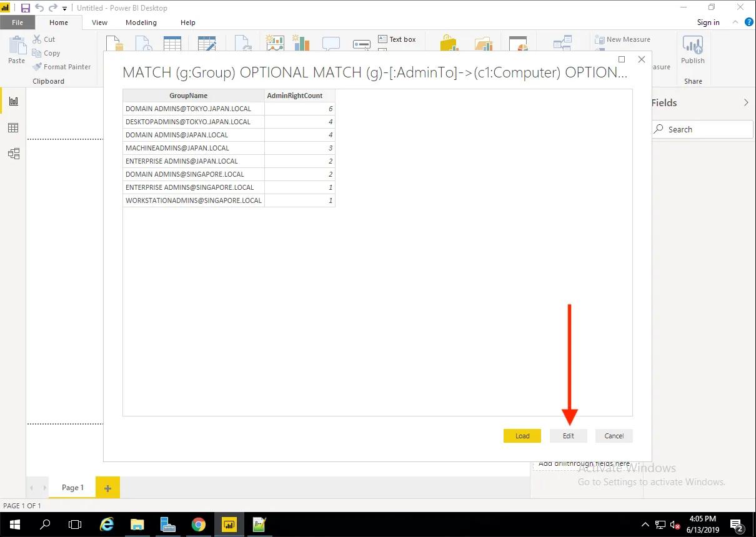756x537 pixels.
Task: Open Chrome from the taskbar
Action: pos(199,525)
